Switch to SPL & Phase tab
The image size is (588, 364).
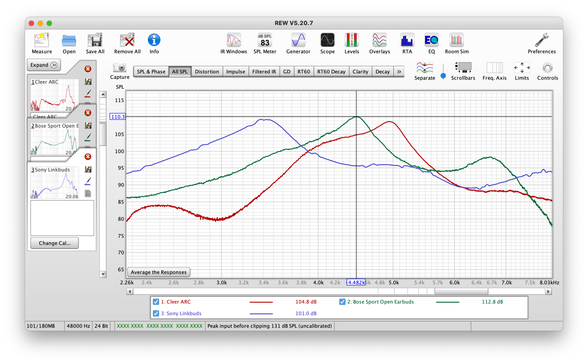pyautogui.click(x=151, y=72)
